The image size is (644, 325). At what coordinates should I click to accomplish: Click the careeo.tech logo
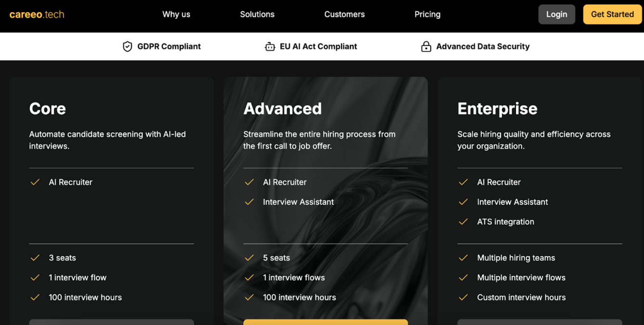[x=37, y=14]
